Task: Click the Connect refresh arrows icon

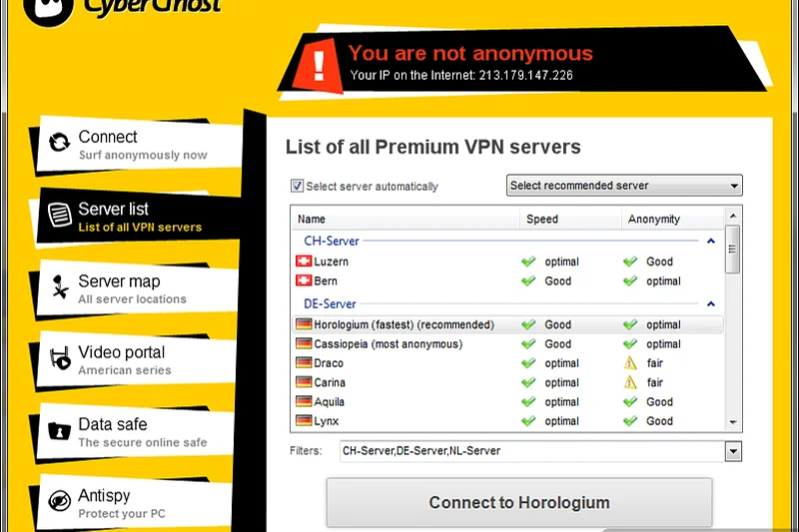Action: tap(59, 142)
